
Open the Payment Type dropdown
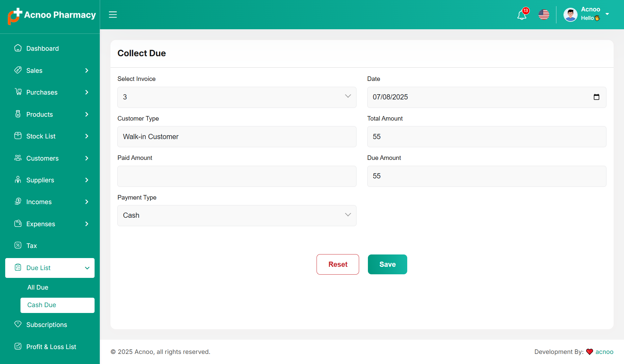point(237,215)
